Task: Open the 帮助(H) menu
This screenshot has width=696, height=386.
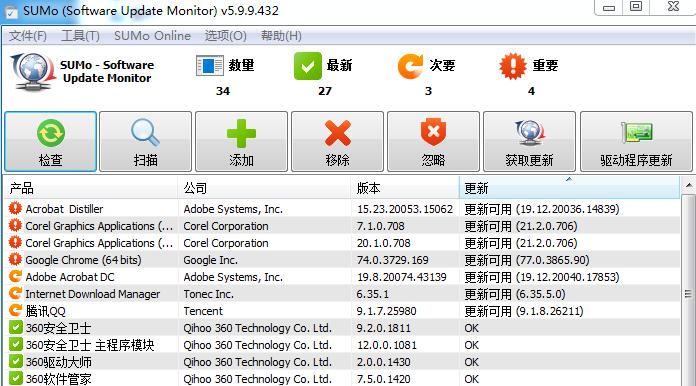Action: point(281,35)
